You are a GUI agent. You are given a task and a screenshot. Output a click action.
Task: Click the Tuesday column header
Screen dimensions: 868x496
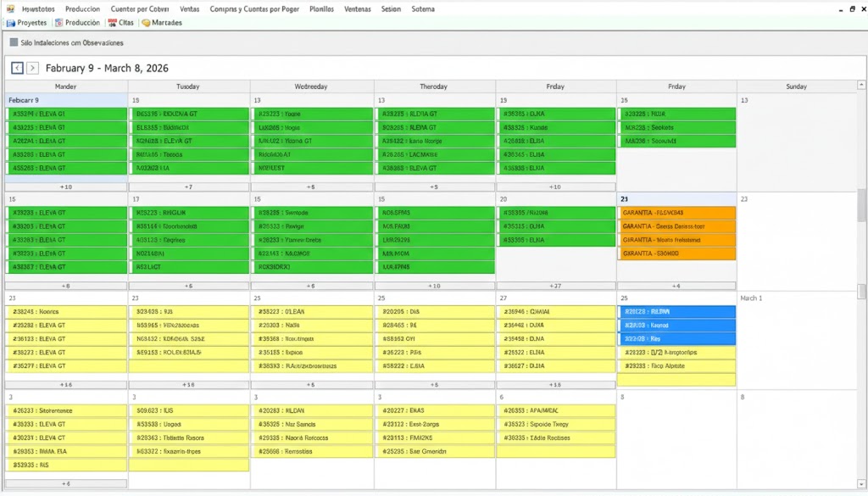(x=188, y=86)
